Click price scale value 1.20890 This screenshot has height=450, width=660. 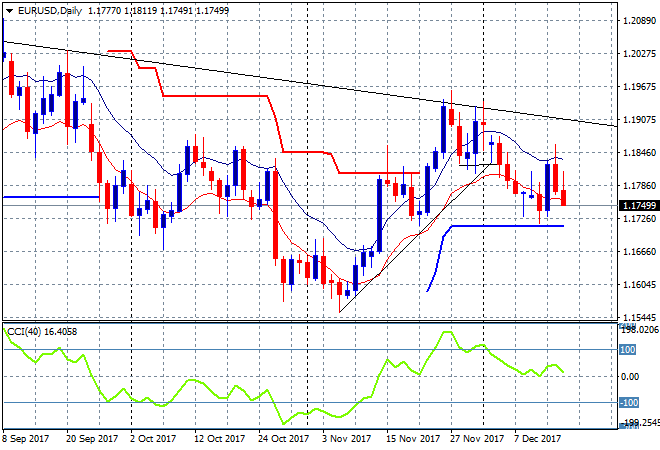point(639,21)
